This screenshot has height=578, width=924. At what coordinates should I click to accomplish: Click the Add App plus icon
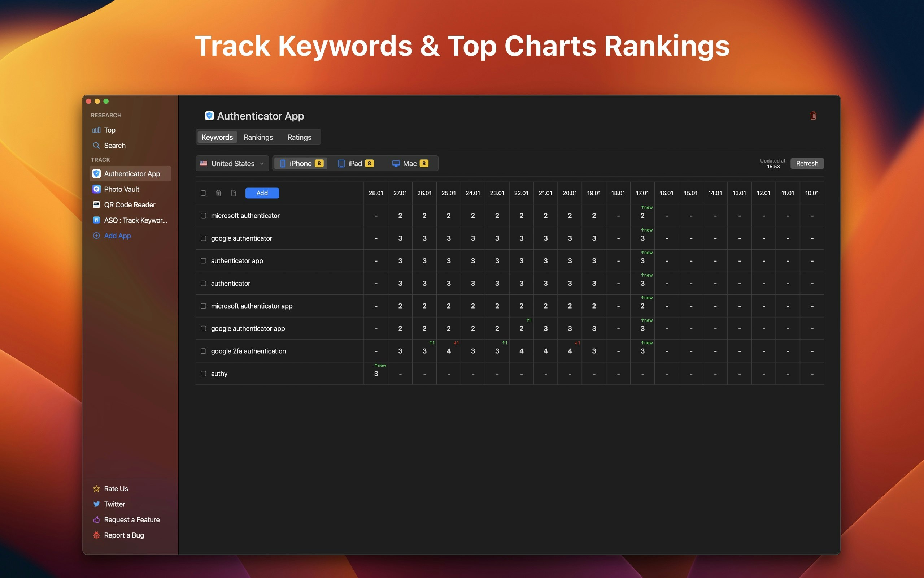(97, 236)
